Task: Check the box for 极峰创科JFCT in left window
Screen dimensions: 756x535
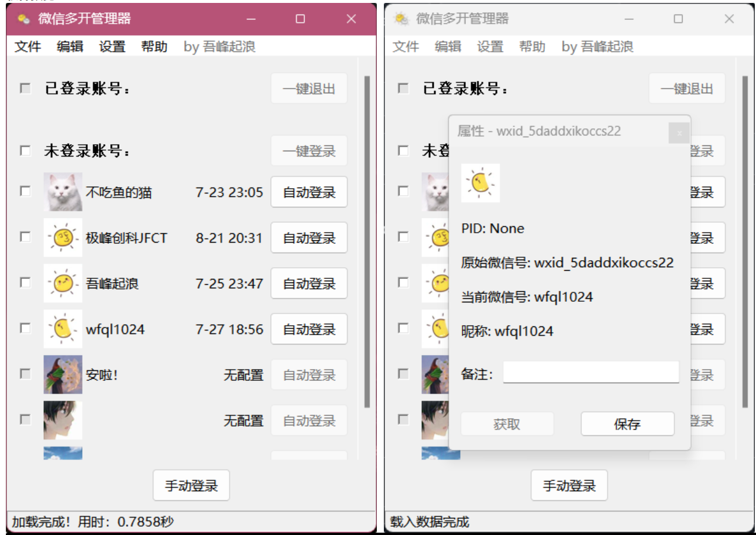Action: click(25, 237)
